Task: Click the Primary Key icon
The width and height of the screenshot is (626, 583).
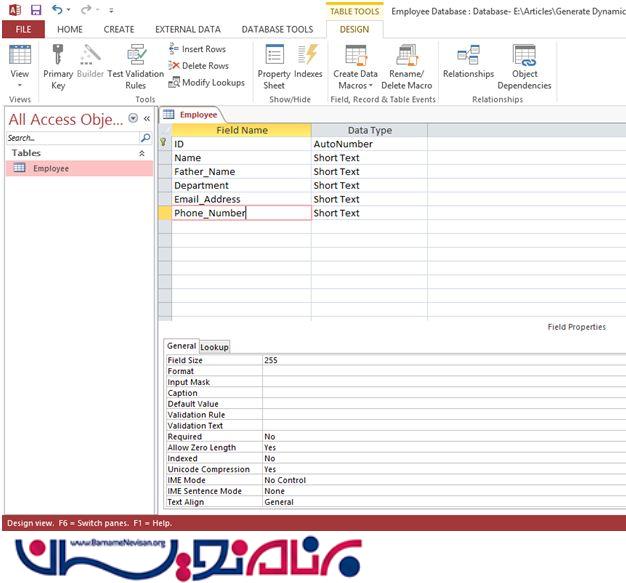Action: pyautogui.click(x=57, y=55)
